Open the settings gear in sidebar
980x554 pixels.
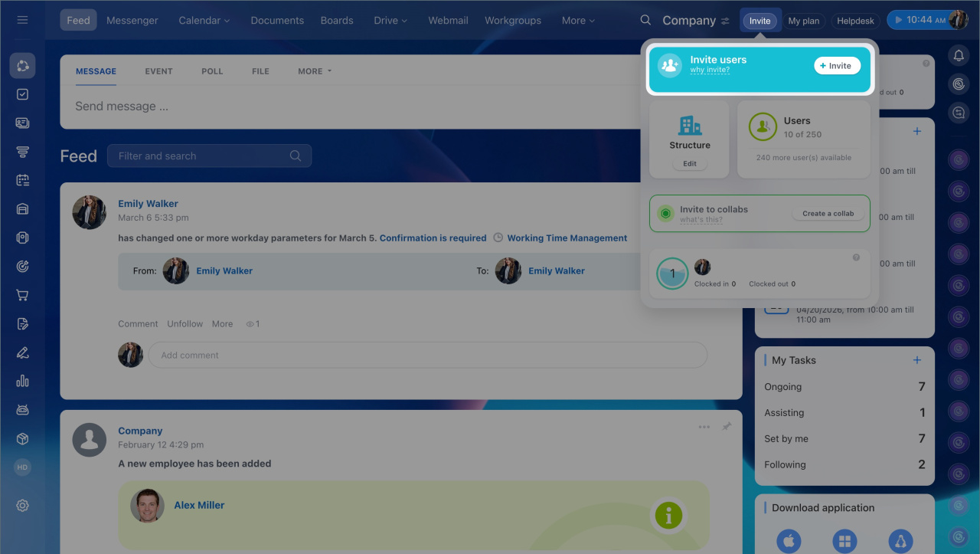click(22, 506)
